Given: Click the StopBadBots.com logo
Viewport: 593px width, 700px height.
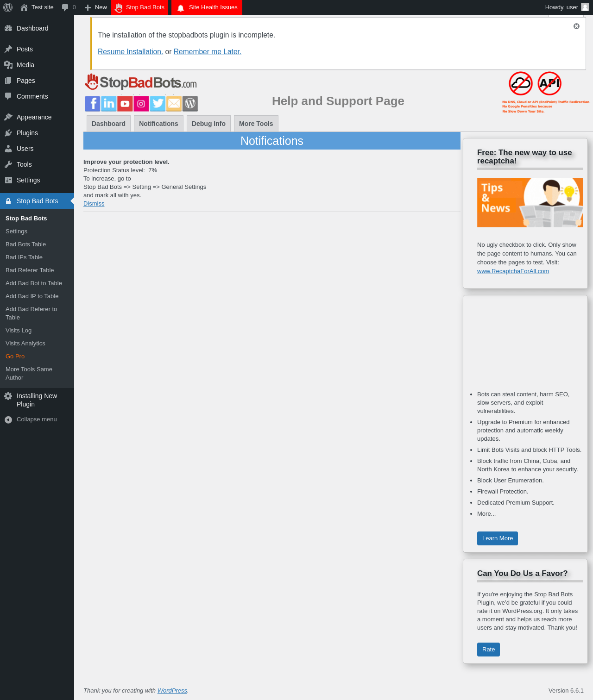Looking at the screenshot, I should click(x=141, y=82).
